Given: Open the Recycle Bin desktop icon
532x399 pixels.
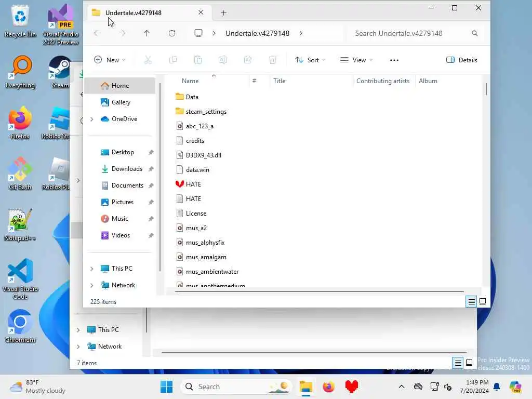Looking at the screenshot, I should tap(20, 21).
